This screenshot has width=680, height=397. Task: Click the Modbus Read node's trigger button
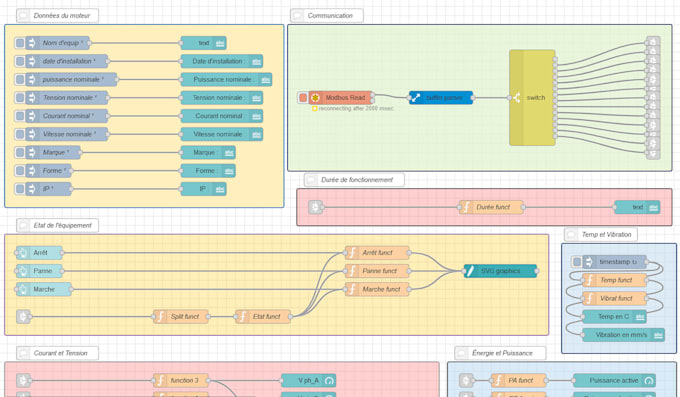pos(303,98)
